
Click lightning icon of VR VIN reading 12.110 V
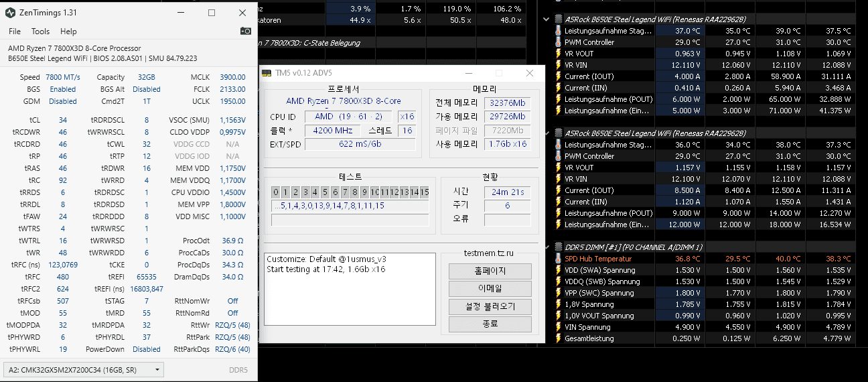click(x=559, y=65)
